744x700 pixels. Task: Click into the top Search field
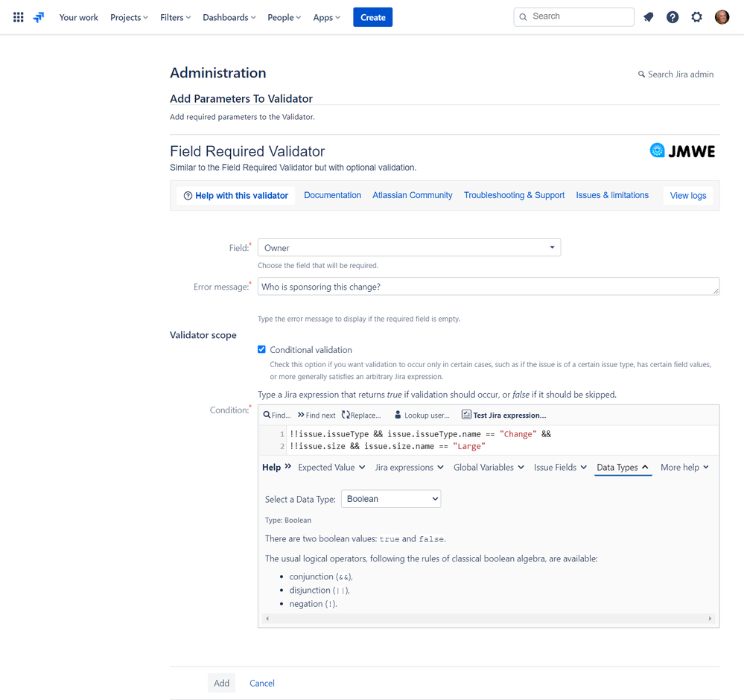pyautogui.click(x=573, y=16)
